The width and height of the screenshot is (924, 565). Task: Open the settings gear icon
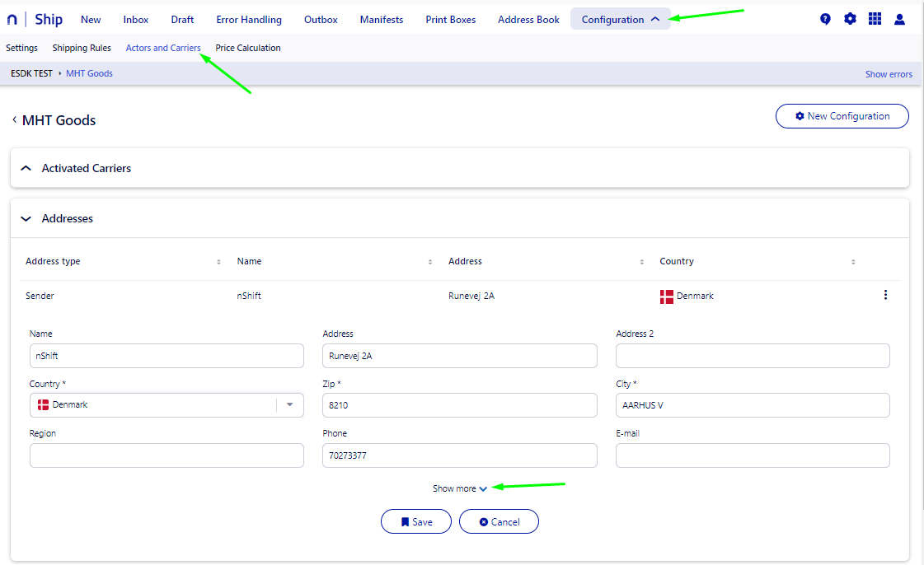850,19
